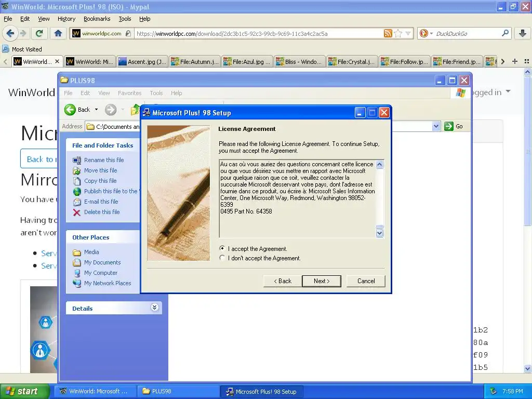Switch to File:Autumn.jpg browser tab

tap(195, 61)
